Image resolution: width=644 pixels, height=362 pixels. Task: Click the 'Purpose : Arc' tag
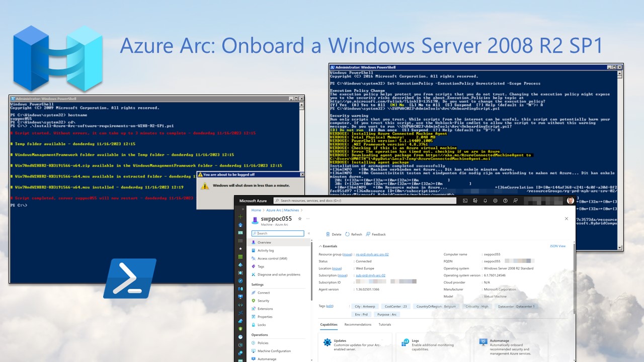pyautogui.click(x=387, y=314)
